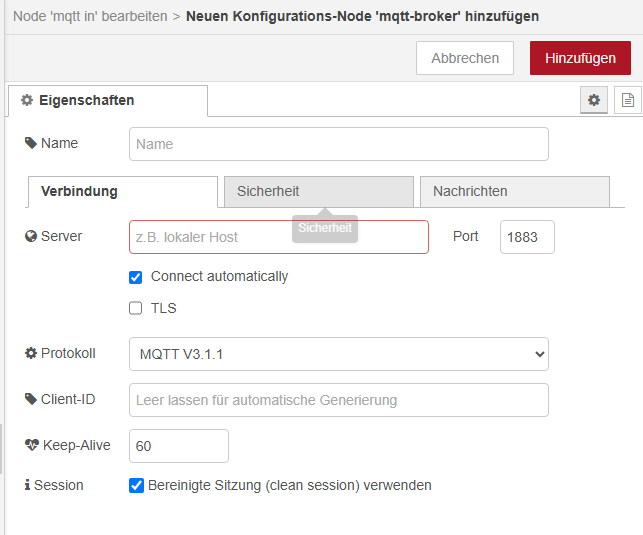
Task: Click the Server host input field
Action: [278, 237]
